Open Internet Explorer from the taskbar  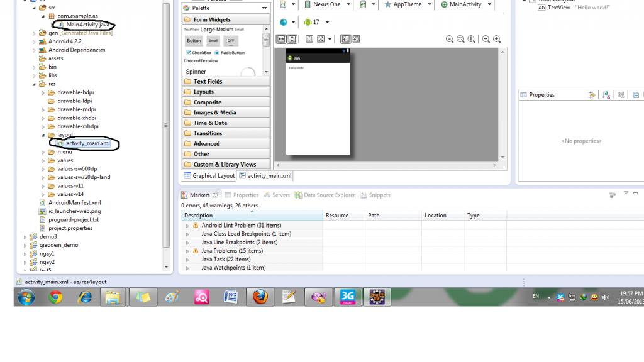[85, 297]
